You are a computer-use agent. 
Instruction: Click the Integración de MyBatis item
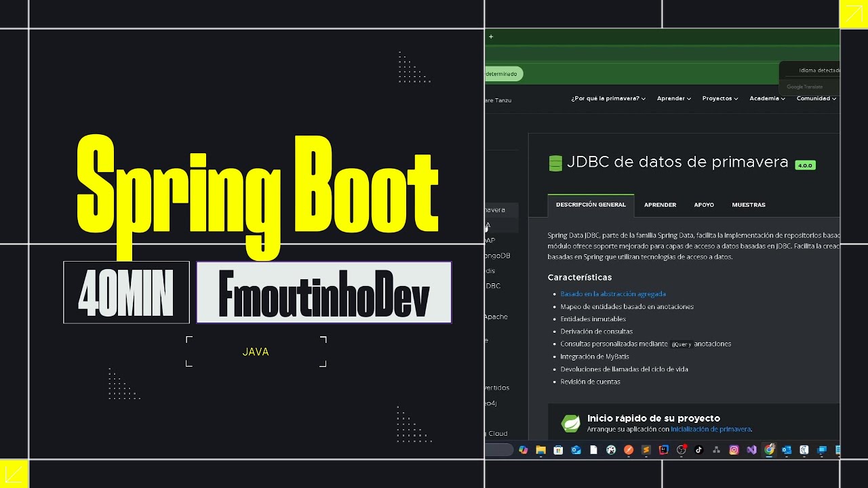tap(595, 357)
